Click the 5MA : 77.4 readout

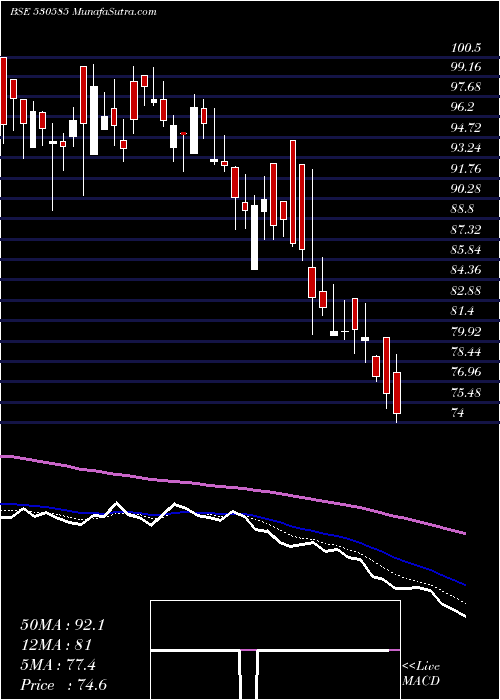pyautogui.click(x=58, y=666)
